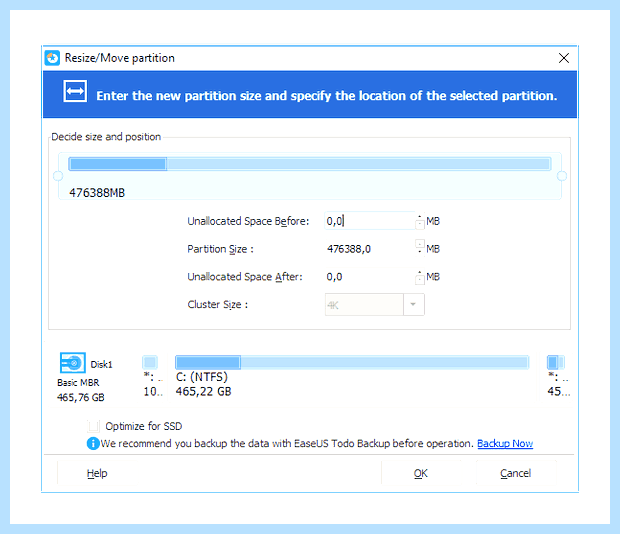The width and height of the screenshot is (620, 534).
Task: Open the Backup Now link
Action: [505, 443]
